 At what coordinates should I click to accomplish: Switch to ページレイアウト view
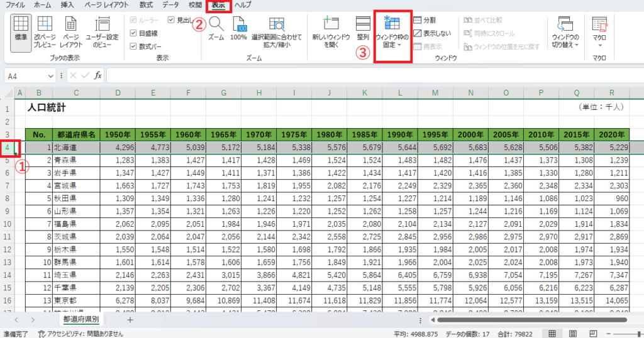coord(70,33)
